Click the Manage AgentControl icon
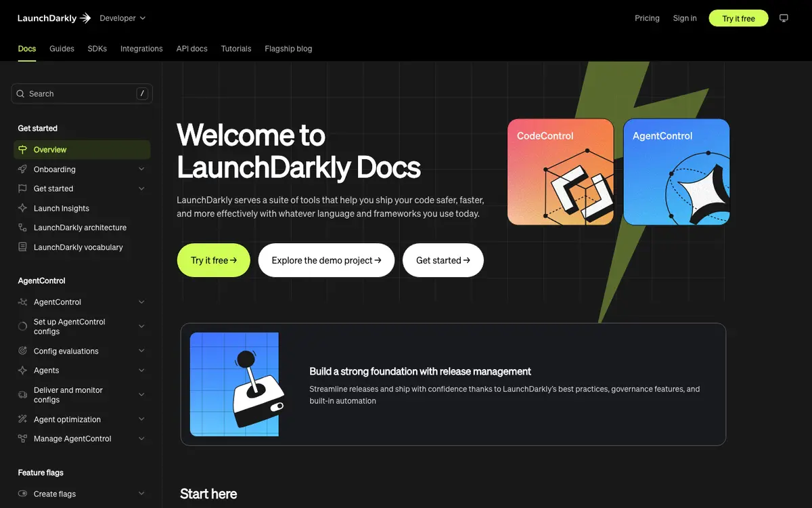Viewport: 812px width, 508px height. click(22, 439)
